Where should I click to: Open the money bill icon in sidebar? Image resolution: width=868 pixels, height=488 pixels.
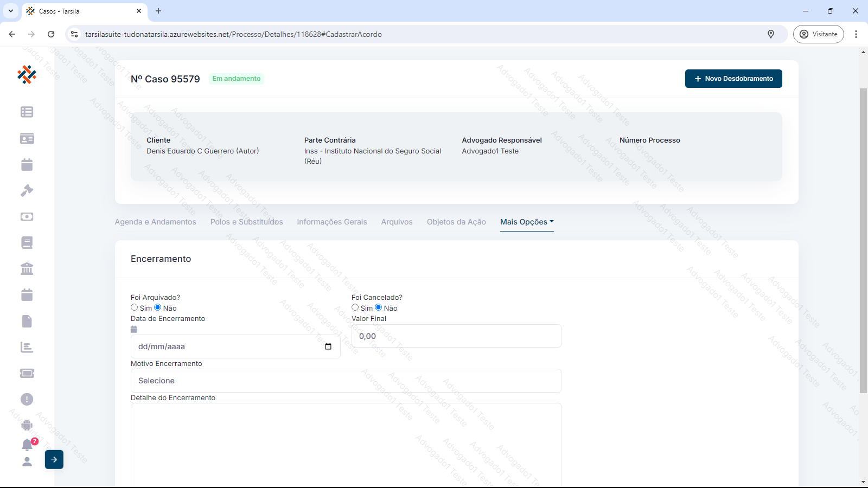tap(27, 217)
